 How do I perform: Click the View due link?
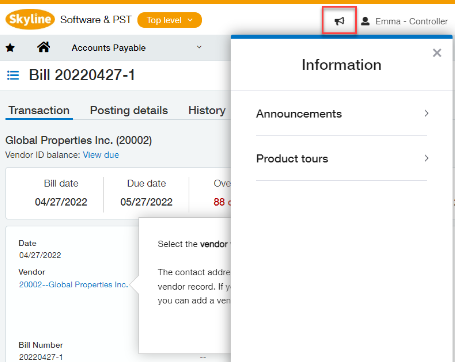coord(101,155)
